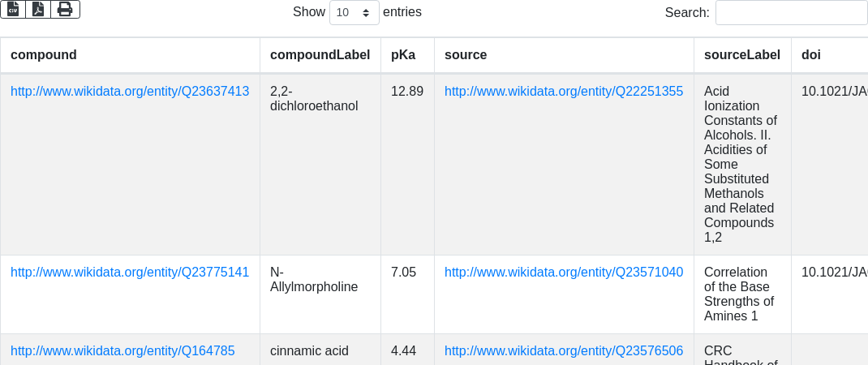
Task: Open the Q23775141 compound link
Action: 130,272
